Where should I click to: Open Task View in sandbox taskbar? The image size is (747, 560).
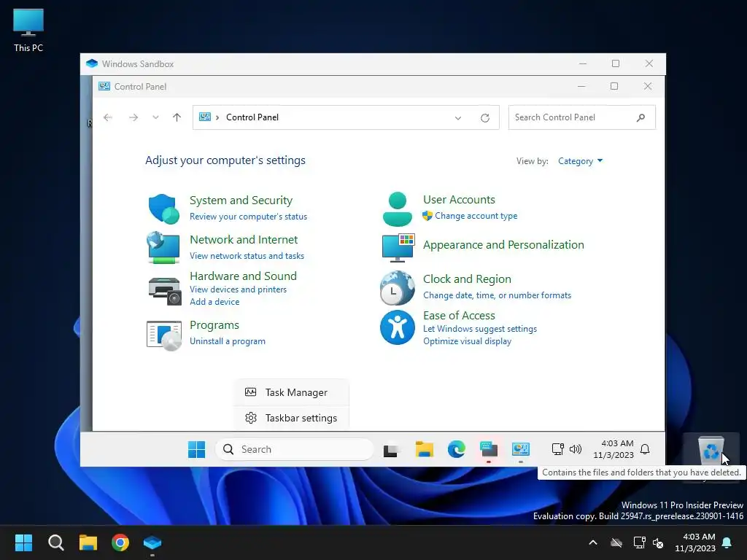391,450
